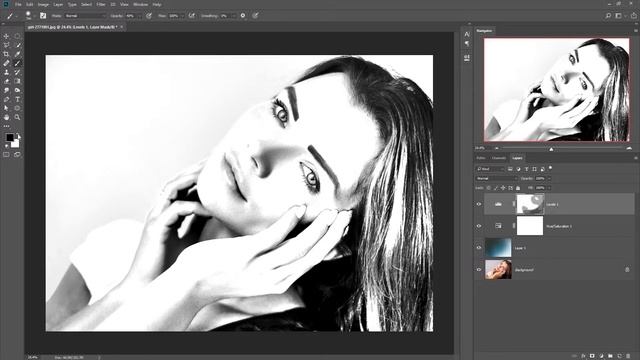Select the Move tool
640x360 pixels.
click(x=6, y=36)
